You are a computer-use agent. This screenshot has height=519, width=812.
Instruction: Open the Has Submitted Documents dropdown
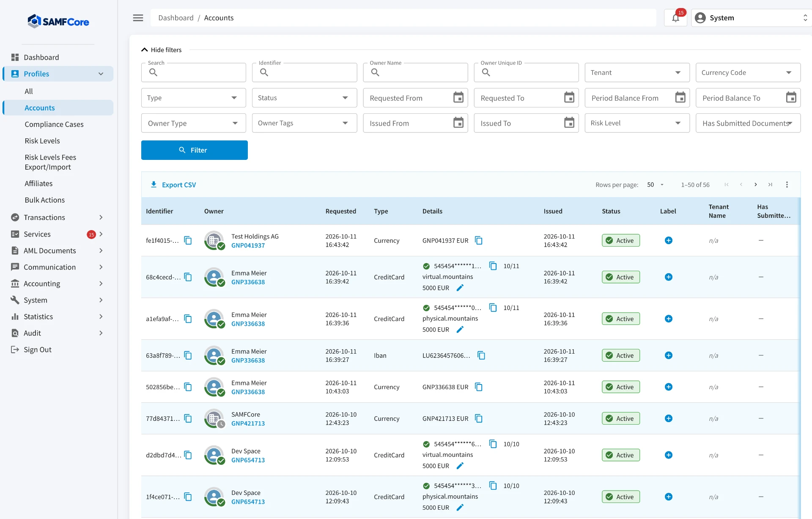tap(748, 123)
